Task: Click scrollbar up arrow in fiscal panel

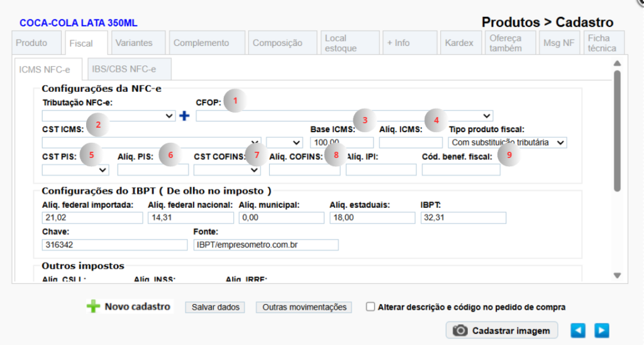Action: tap(618, 64)
